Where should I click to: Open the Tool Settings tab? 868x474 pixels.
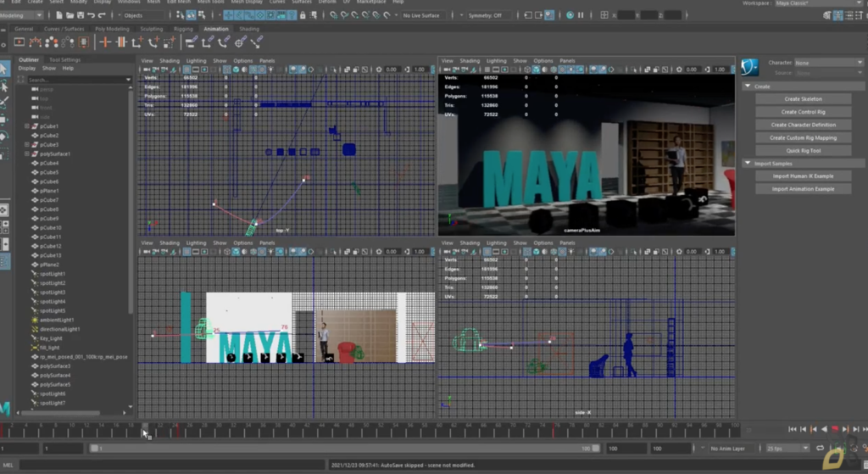click(x=64, y=60)
